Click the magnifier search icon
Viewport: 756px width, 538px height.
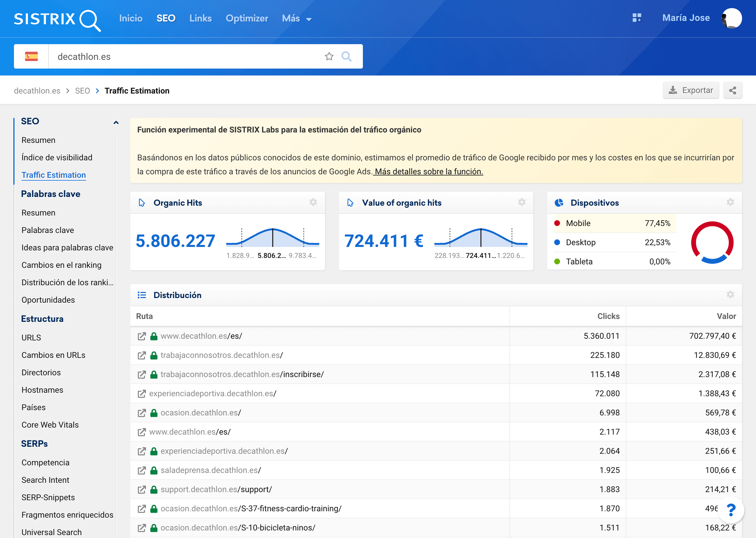click(x=347, y=57)
